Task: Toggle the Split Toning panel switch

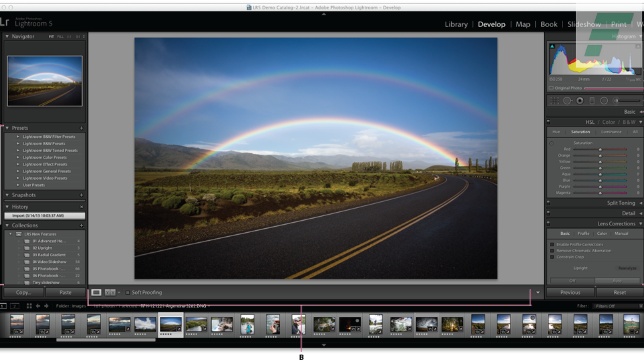Action: coord(548,203)
